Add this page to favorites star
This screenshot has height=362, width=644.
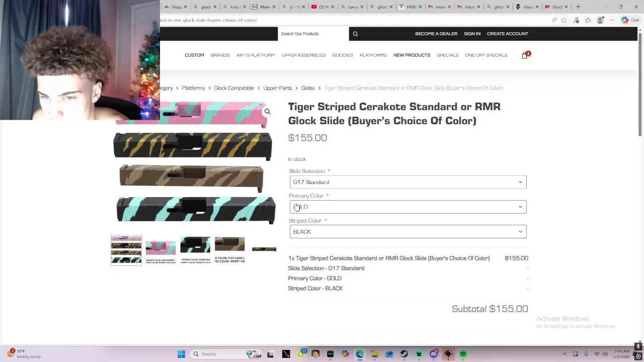[564, 20]
